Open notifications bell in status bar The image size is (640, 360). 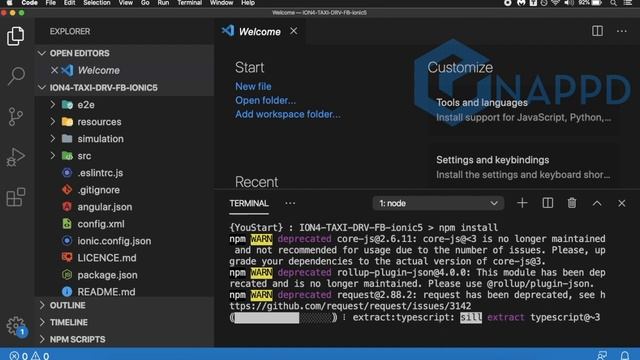coord(625,356)
